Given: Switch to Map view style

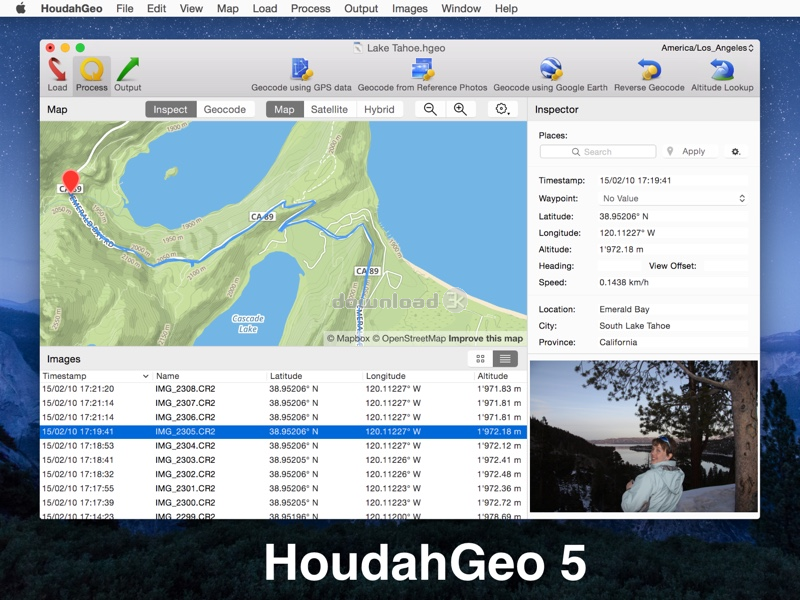Looking at the screenshot, I should 284,109.
